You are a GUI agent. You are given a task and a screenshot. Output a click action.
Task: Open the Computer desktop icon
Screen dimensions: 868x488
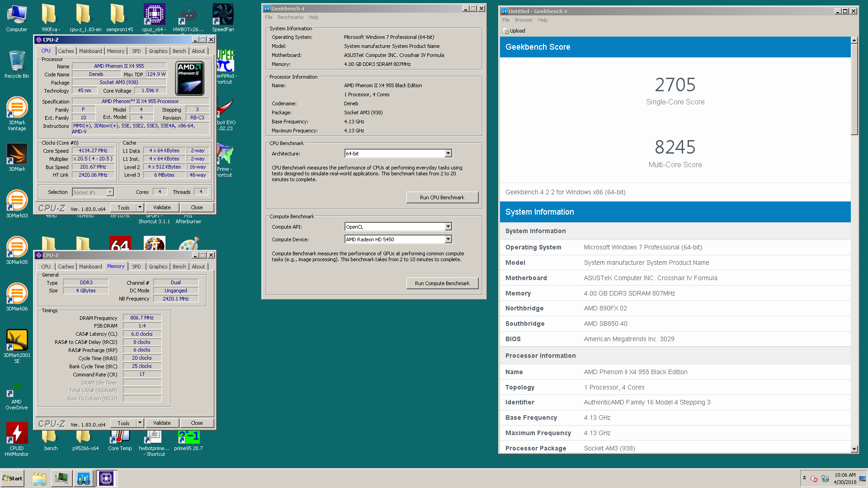(17, 18)
